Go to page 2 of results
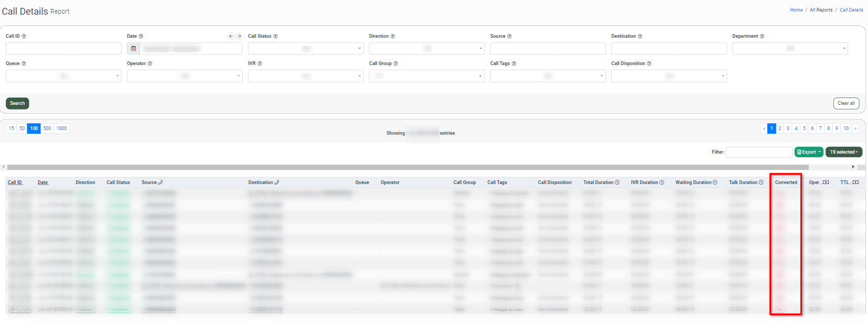 780,128
